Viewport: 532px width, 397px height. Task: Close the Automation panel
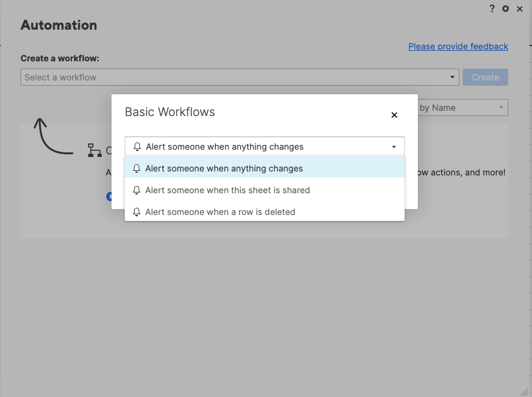point(519,9)
